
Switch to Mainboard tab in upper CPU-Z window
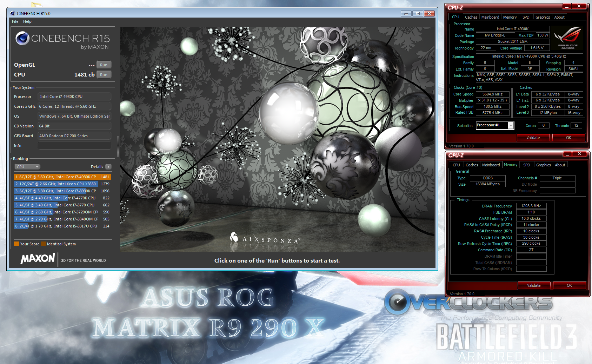tap(490, 17)
